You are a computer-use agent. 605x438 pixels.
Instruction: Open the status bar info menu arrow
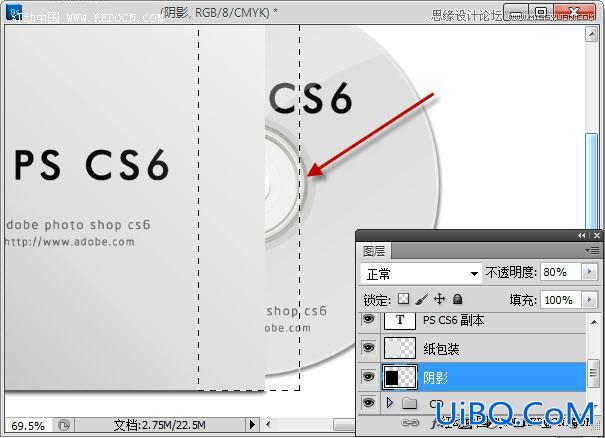pos(252,425)
